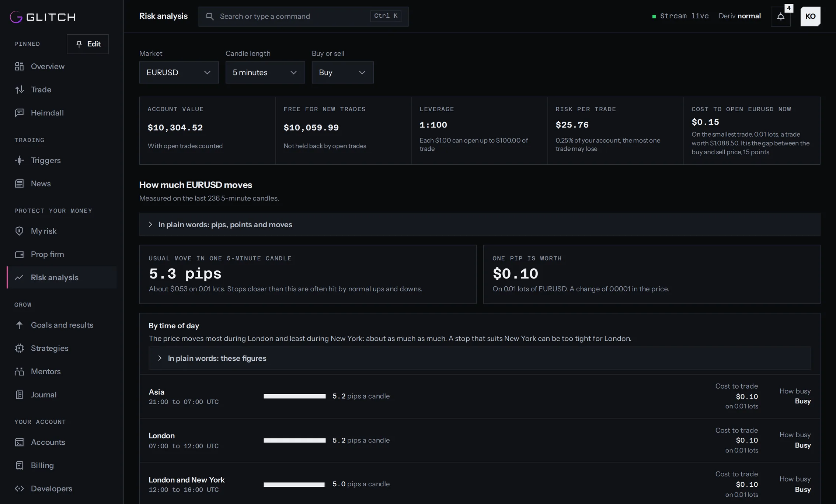Open the Market EURUSD dropdown
The height and width of the screenshot is (504, 836).
[179, 72]
